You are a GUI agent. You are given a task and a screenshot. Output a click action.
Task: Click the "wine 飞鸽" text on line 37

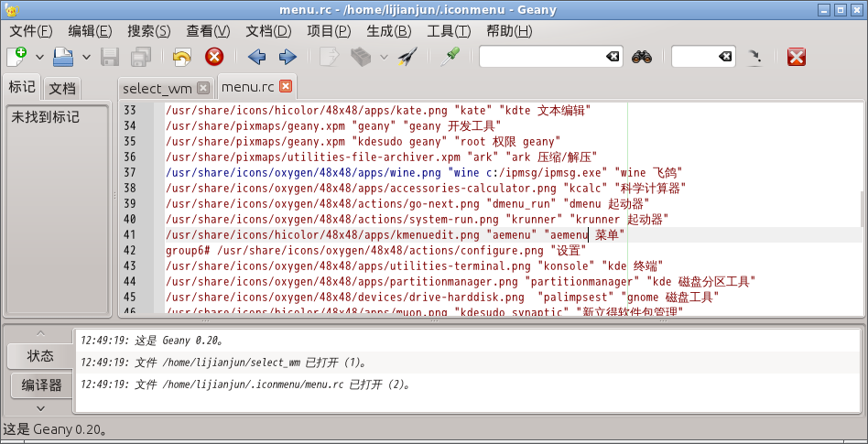click(x=651, y=172)
